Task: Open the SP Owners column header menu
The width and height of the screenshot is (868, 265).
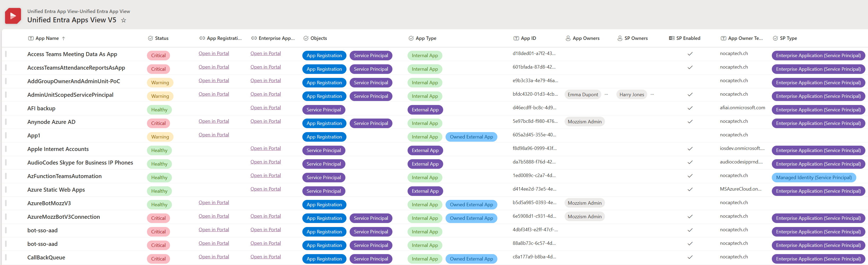Action: tap(632, 39)
